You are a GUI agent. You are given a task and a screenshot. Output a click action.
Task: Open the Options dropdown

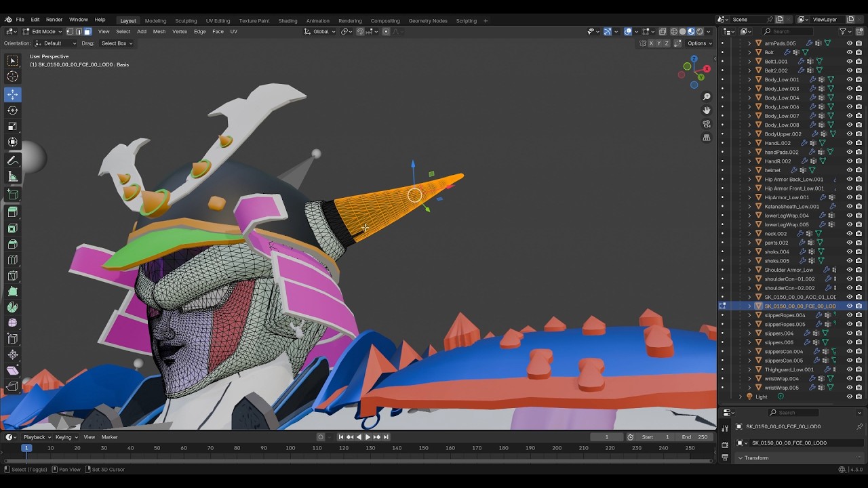700,43
